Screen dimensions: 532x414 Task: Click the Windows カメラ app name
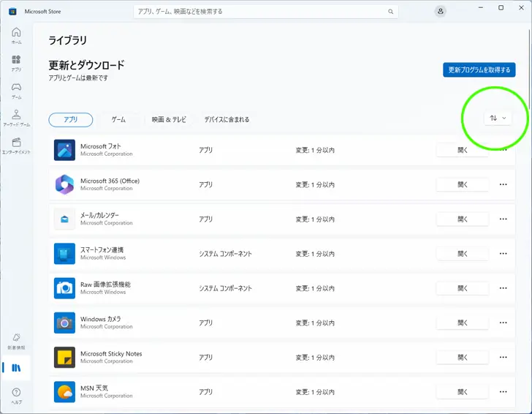pyautogui.click(x=100, y=319)
